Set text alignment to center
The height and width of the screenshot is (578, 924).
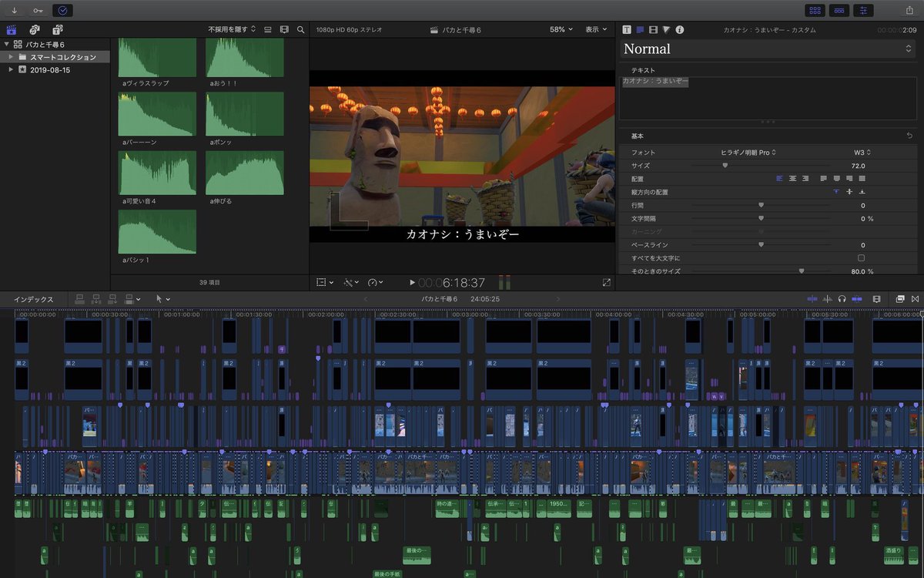coord(792,178)
